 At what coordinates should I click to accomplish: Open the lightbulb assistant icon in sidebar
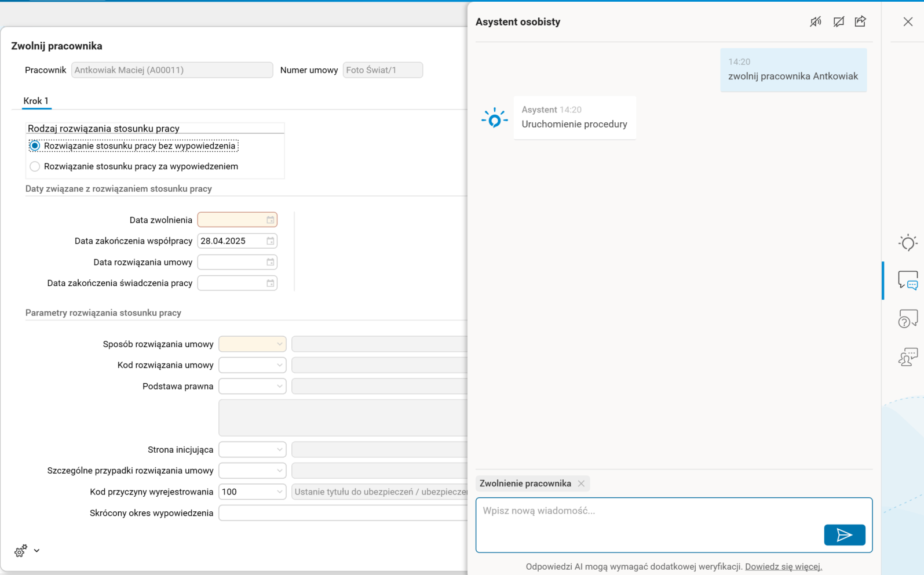(908, 243)
